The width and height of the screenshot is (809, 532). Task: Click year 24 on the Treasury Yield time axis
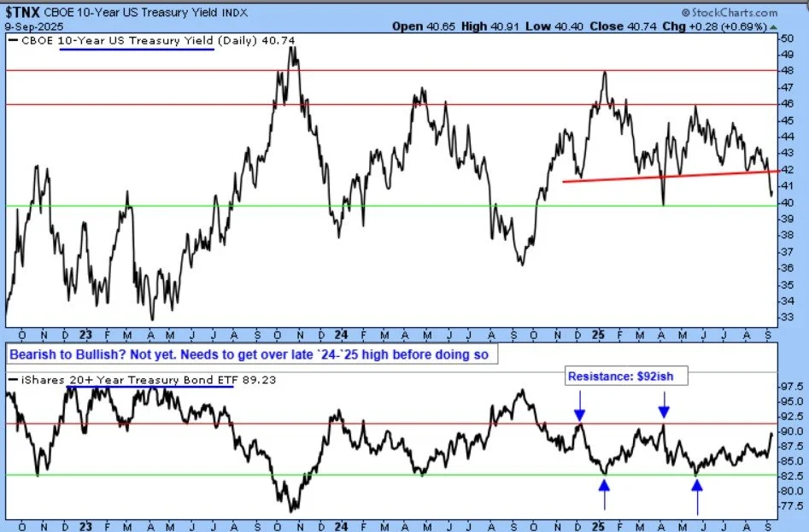(341, 336)
